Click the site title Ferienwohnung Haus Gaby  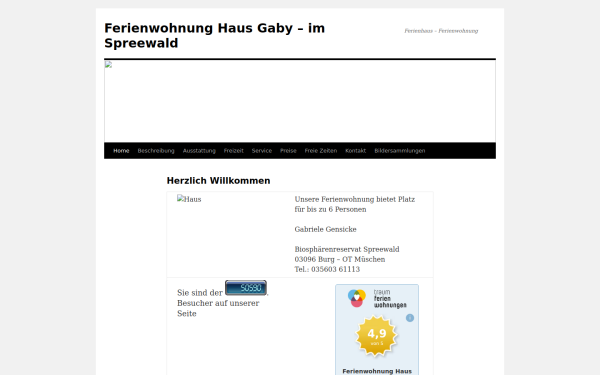214,35
